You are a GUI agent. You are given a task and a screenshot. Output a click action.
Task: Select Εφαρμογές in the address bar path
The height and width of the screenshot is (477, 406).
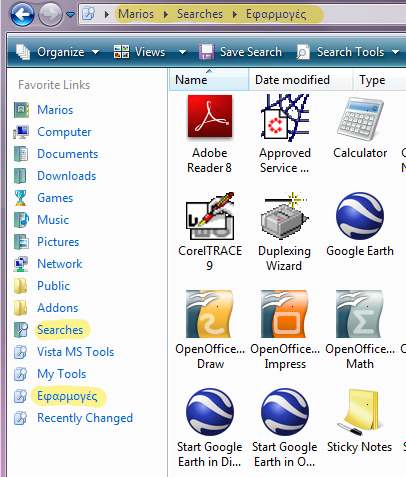pos(276,14)
